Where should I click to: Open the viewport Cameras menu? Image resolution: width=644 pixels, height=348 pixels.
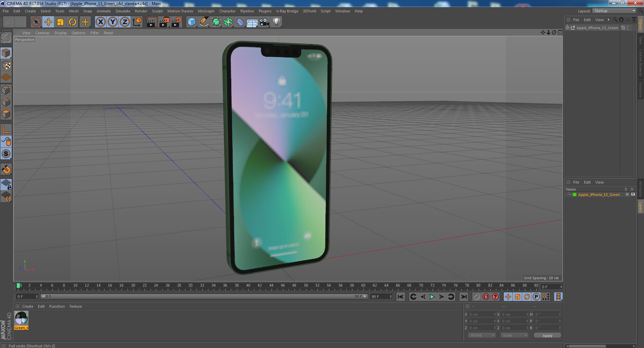(42, 33)
